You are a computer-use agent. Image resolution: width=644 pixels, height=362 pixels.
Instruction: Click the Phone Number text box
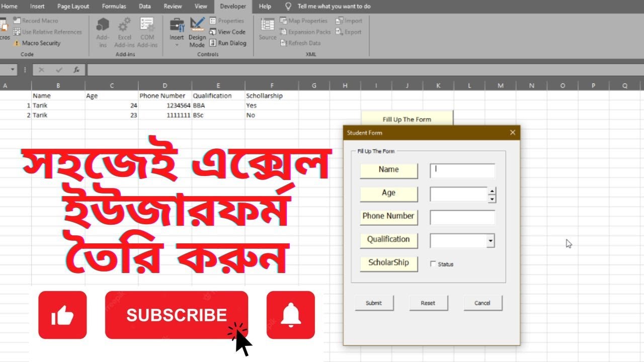click(x=462, y=218)
